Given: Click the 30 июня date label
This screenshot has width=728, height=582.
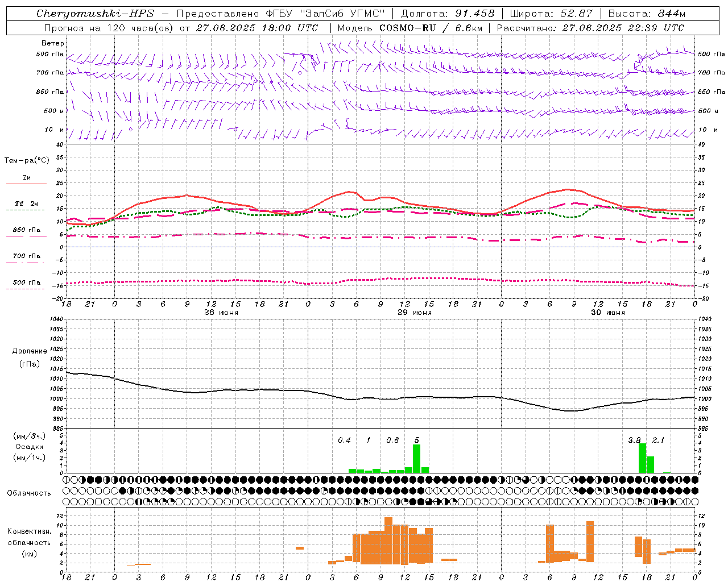Looking at the screenshot, I should click(x=607, y=313).
